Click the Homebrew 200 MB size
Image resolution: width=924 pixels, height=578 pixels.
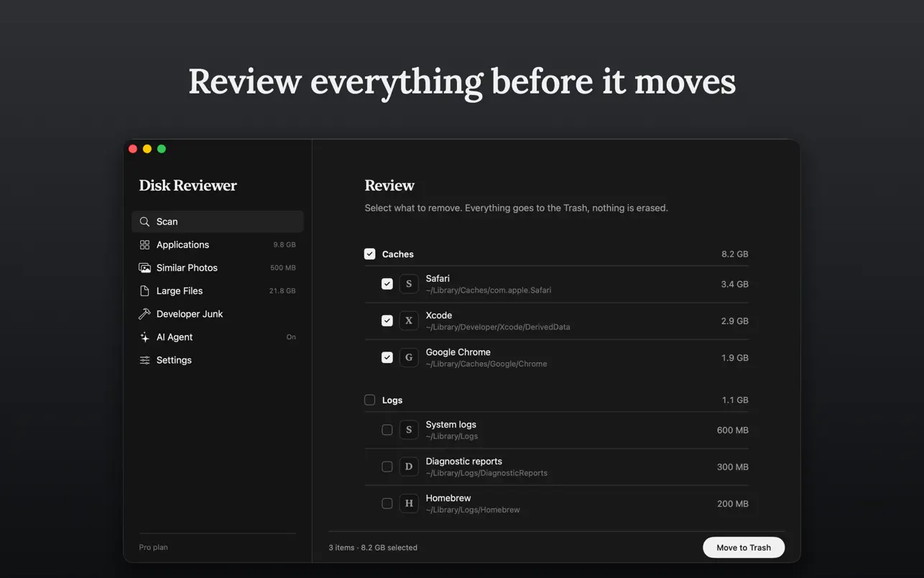(733, 503)
